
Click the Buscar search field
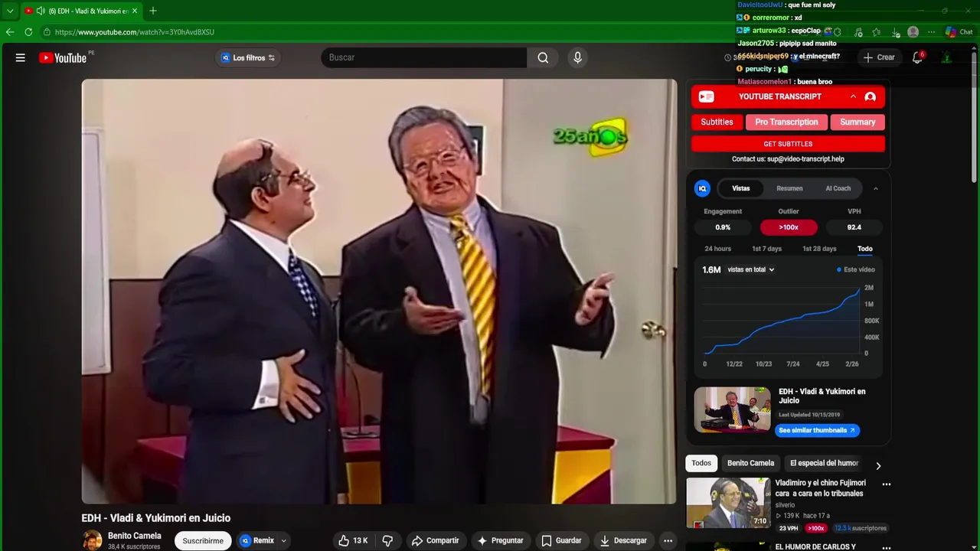click(x=424, y=57)
